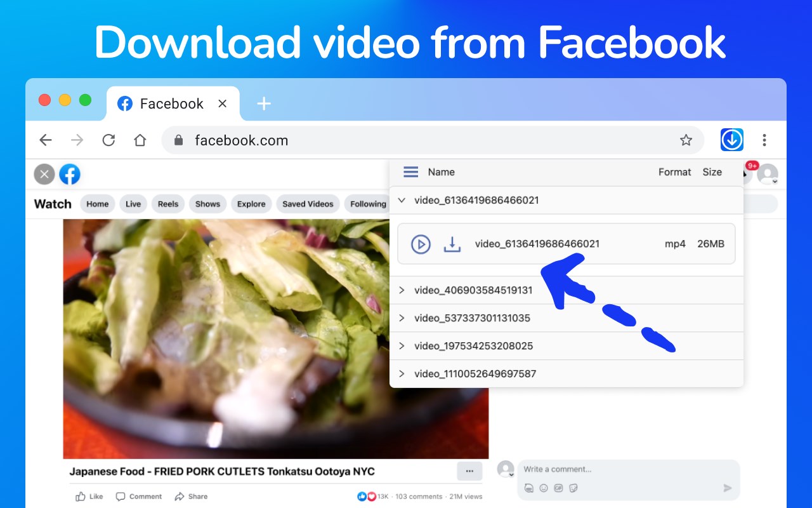
Task: Share the video
Action: click(x=191, y=497)
